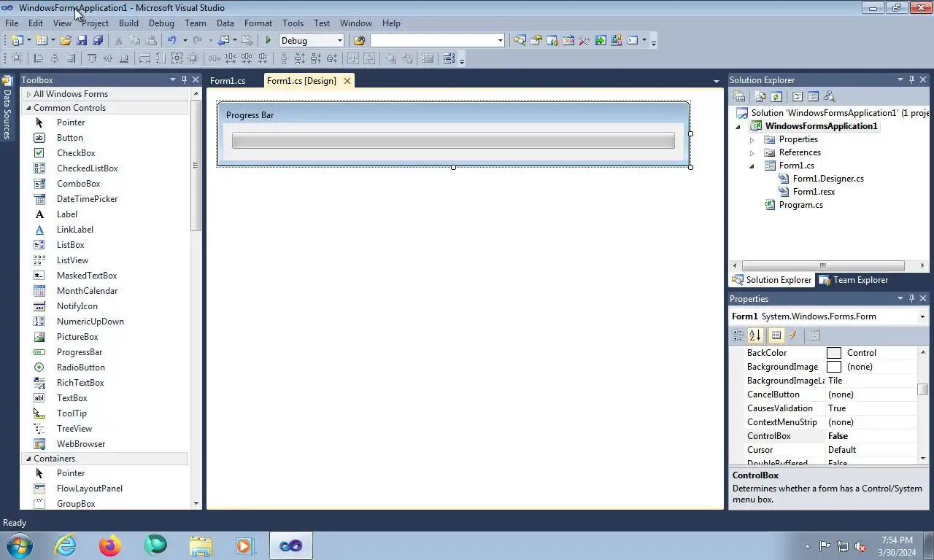Click the Find in Files icon
Screen dimensions: 934x560
point(359,41)
